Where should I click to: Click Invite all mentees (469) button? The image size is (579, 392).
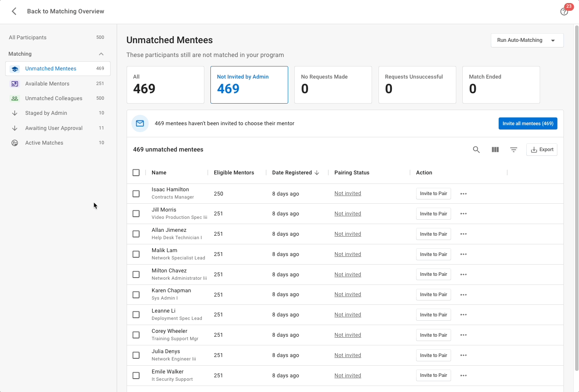click(x=528, y=123)
